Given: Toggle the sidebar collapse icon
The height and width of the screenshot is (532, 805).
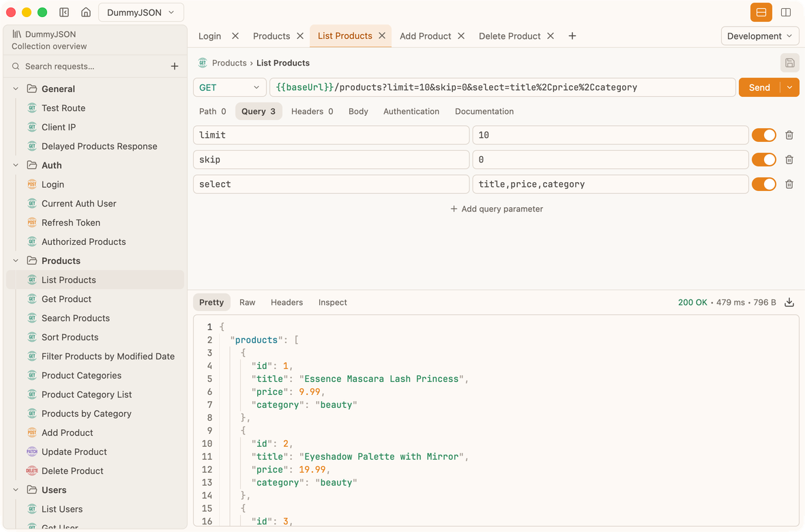Looking at the screenshot, I should click(64, 12).
